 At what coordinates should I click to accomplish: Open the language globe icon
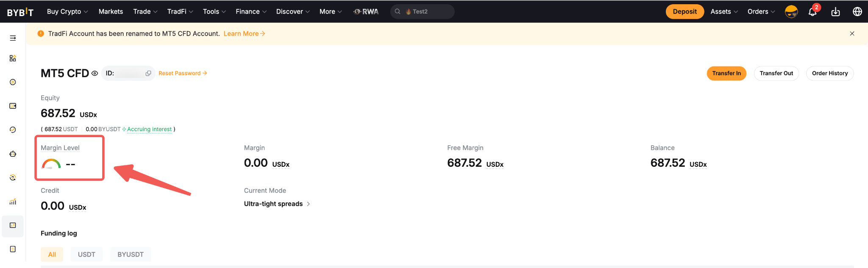click(857, 11)
